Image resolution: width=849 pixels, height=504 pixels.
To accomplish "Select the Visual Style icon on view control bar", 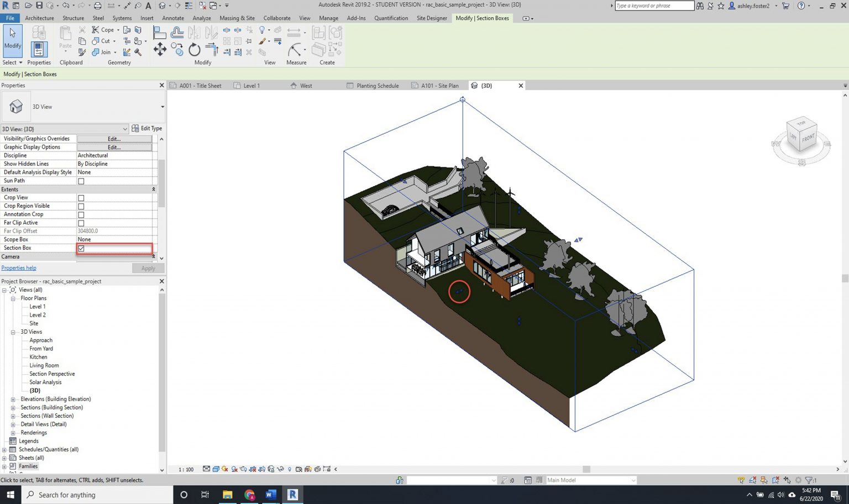I will coord(216,469).
